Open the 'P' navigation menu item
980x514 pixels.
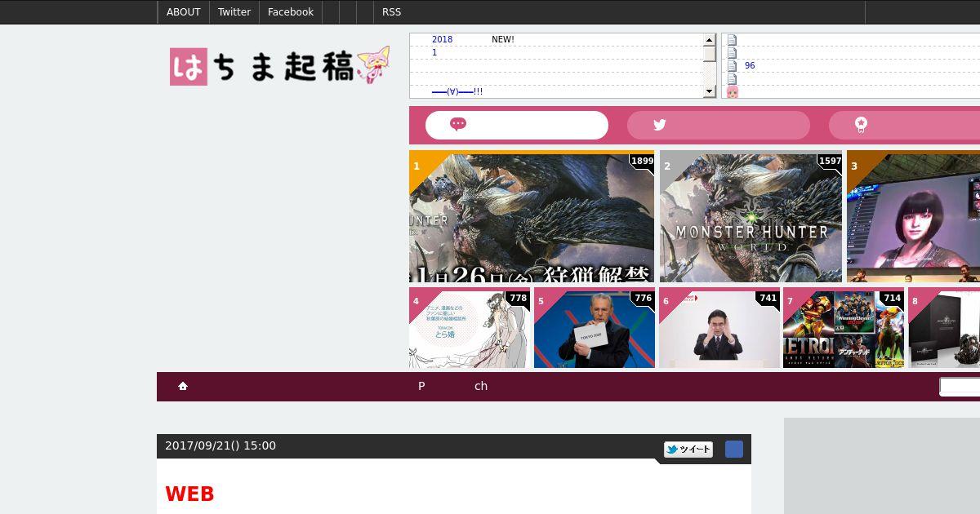tap(421, 386)
